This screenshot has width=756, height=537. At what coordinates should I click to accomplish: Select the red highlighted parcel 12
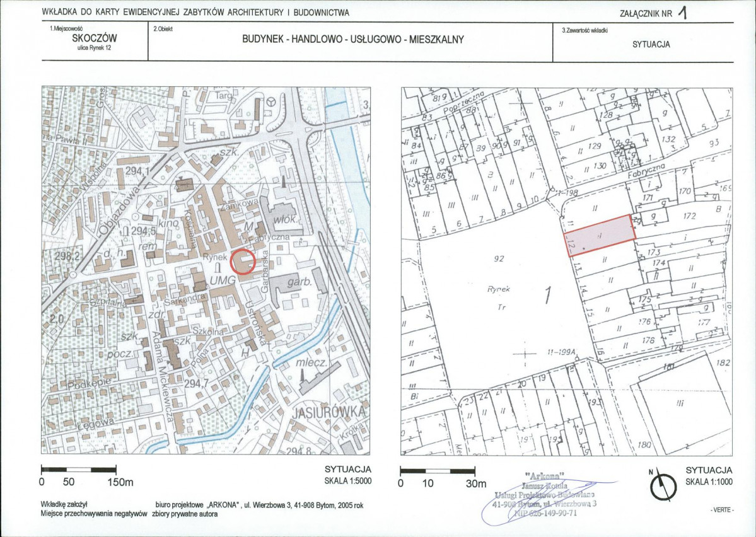(599, 236)
